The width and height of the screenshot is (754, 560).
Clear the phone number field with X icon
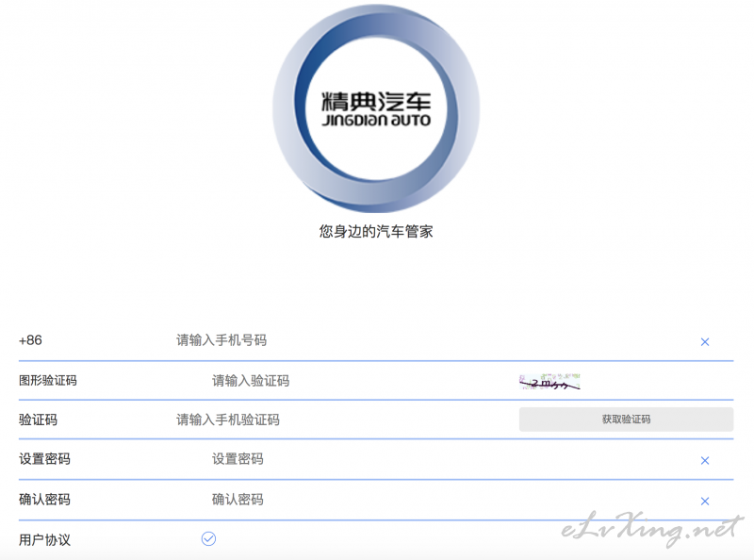click(704, 341)
